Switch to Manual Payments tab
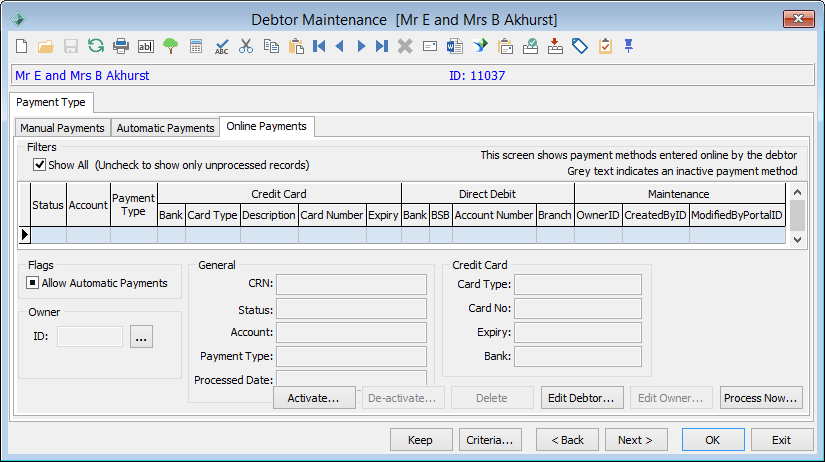The image size is (825, 462). pyautogui.click(x=63, y=128)
